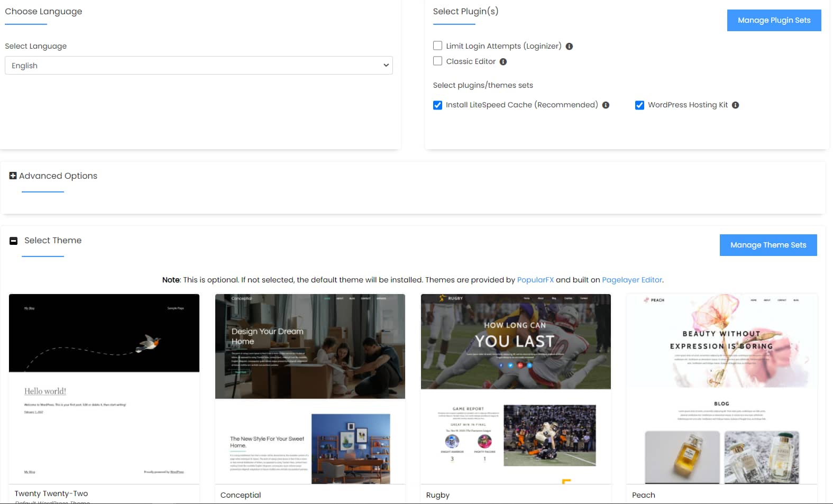This screenshot has width=833, height=504.
Task: Collapse Select Theme section with minus icon
Action: point(14,241)
